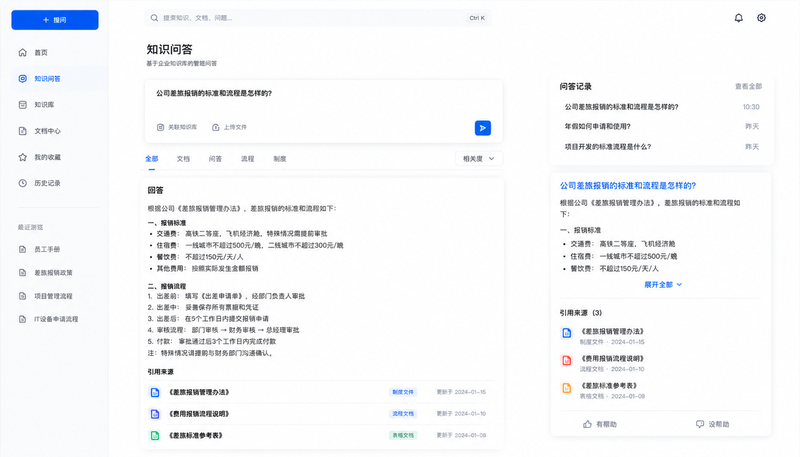The width and height of the screenshot is (800, 457).
Task: Switch to the 问答 tab
Action: point(215,159)
